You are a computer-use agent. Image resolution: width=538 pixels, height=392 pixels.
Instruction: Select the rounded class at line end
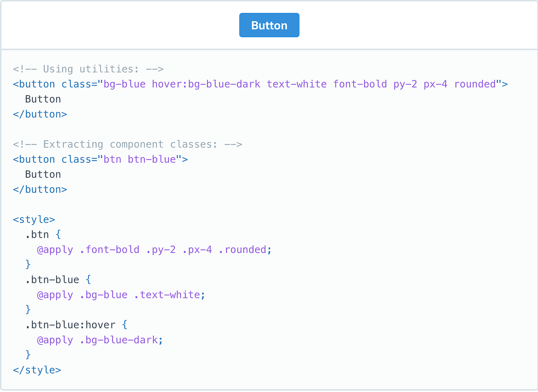tap(476, 84)
